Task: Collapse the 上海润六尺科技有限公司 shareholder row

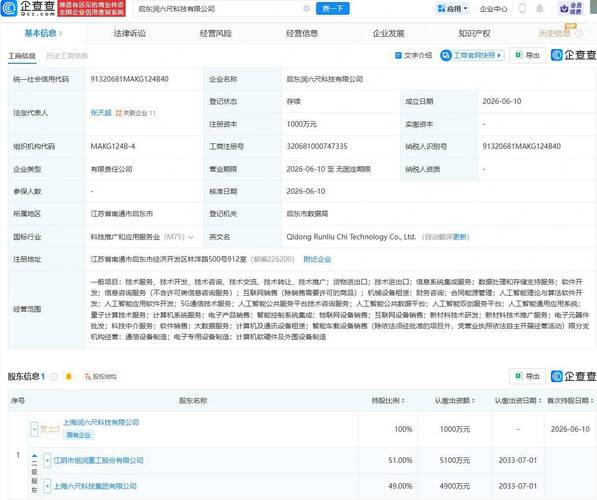Action: 34,429
